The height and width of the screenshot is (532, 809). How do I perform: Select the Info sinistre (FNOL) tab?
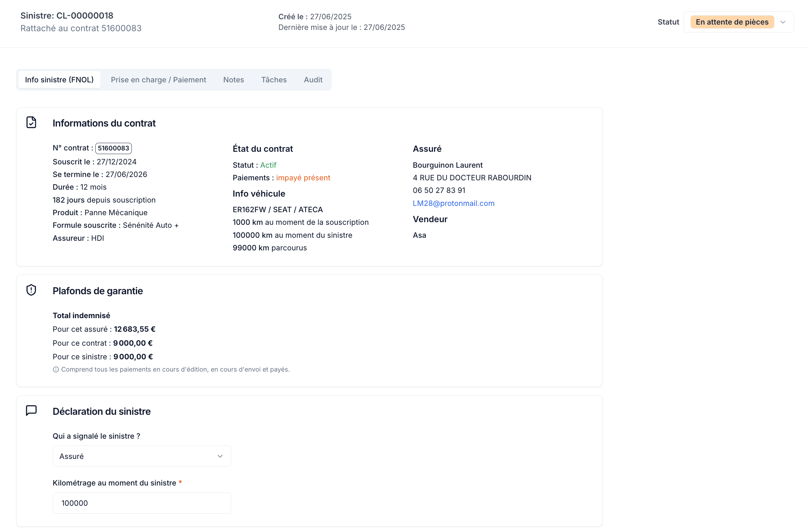pyautogui.click(x=59, y=80)
